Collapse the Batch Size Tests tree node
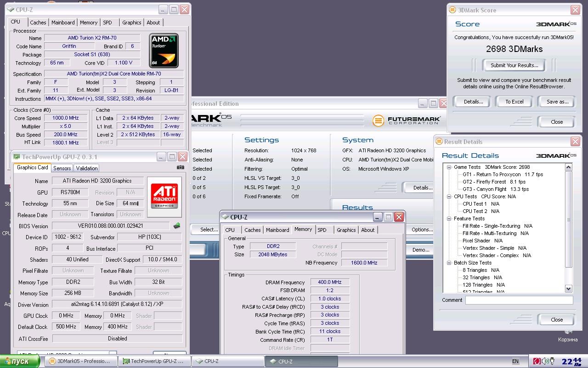Screen dimensions: 588x368 coord(449,263)
